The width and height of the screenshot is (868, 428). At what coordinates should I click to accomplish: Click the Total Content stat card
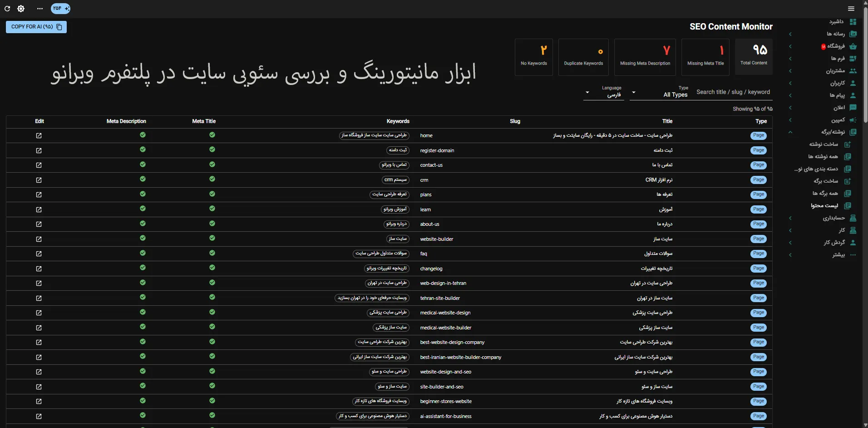(754, 57)
